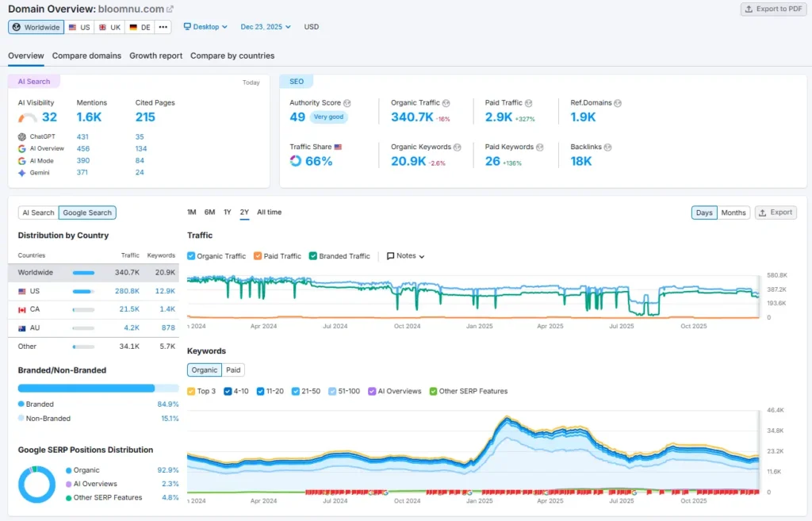The height and width of the screenshot is (521, 812).
Task: Click the Gemini icon in the AI Search panel
Action: pyautogui.click(x=21, y=172)
